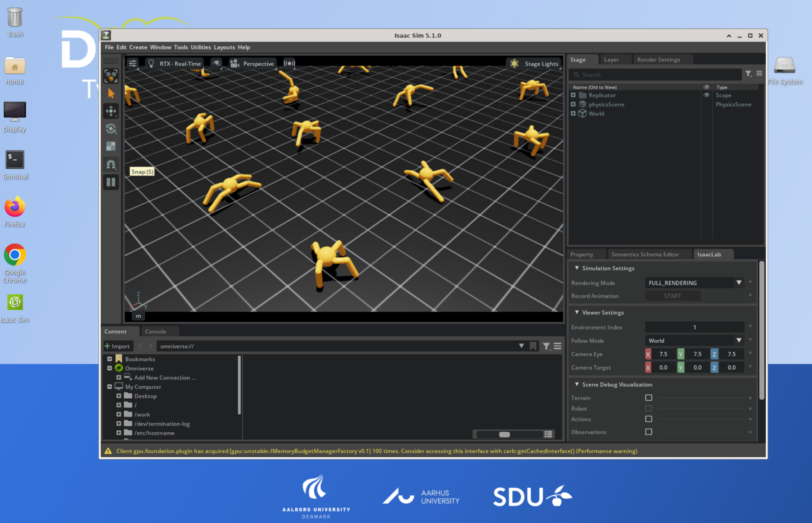This screenshot has width=812, height=523.
Task: Open viewport settings sliders icon
Action: point(133,63)
